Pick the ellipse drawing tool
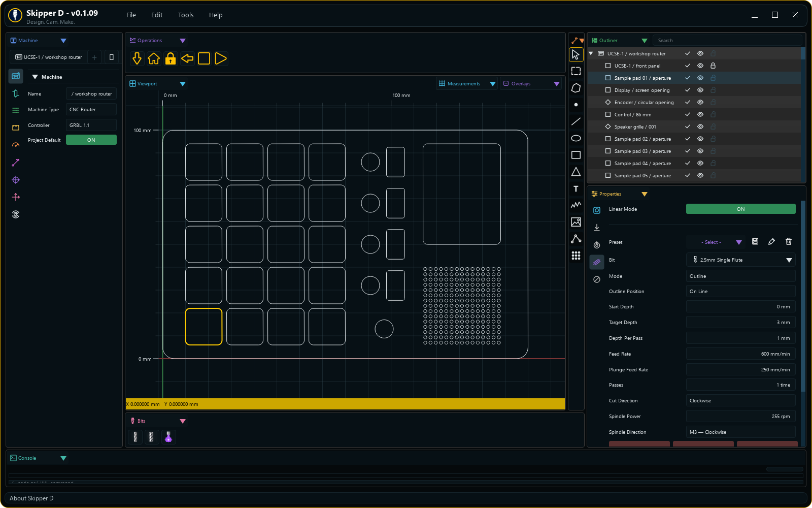This screenshot has height=508, width=812. pos(576,138)
